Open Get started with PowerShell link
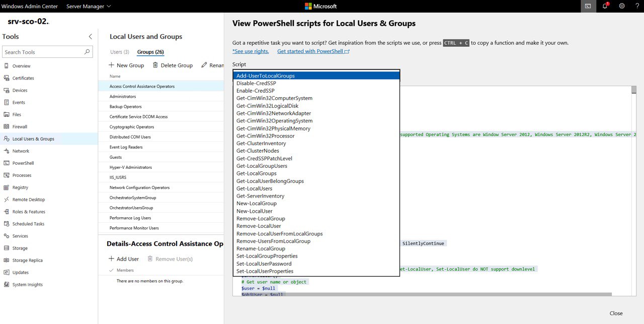This screenshot has width=644, height=324. 313,51
